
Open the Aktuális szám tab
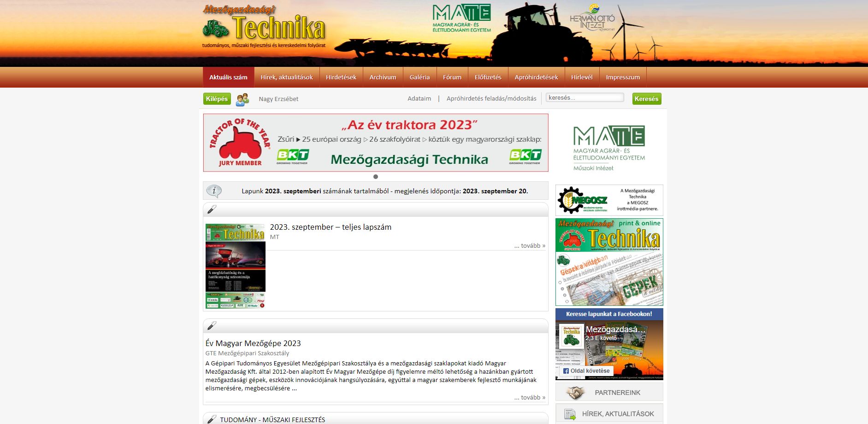pos(228,78)
